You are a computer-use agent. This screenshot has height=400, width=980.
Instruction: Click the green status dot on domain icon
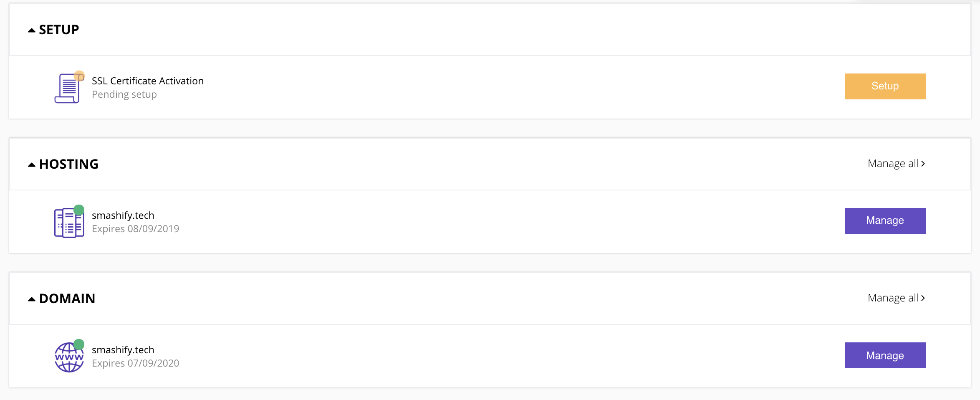[79, 344]
